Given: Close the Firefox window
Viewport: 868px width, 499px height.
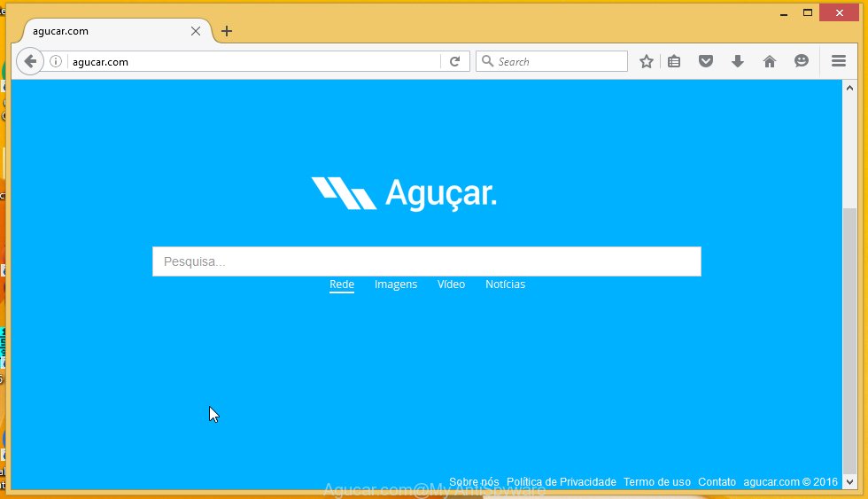Looking at the screenshot, I should point(840,12).
